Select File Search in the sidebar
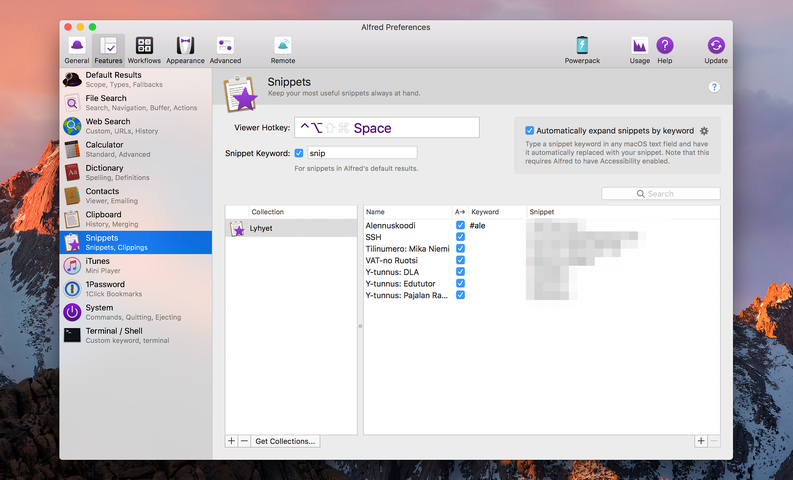 point(136,103)
